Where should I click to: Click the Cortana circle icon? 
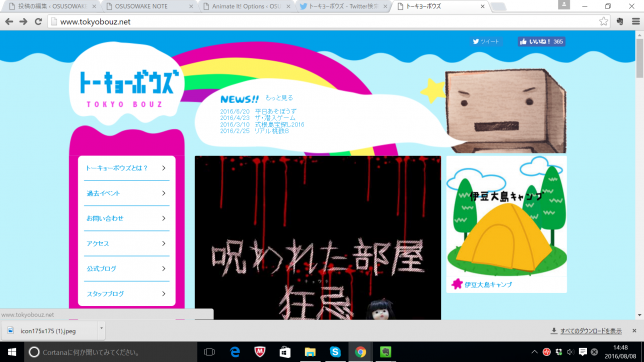(x=34, y=352)
